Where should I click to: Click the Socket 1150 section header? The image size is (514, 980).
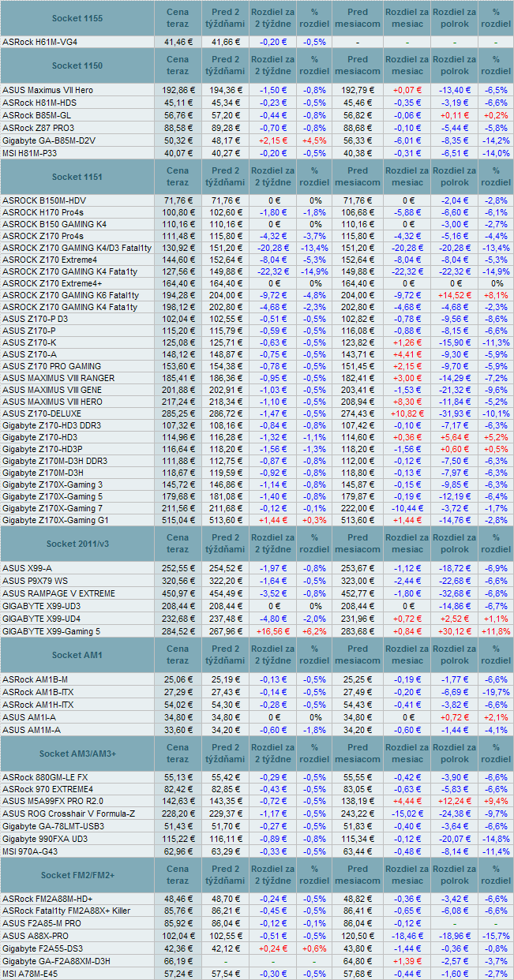[x=77, y=65]
